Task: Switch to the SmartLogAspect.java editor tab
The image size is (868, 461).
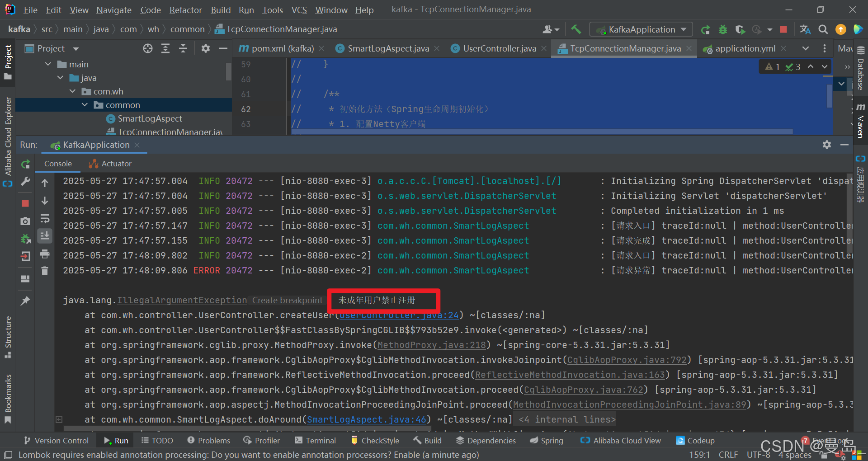Action: (x=388, y=48)
